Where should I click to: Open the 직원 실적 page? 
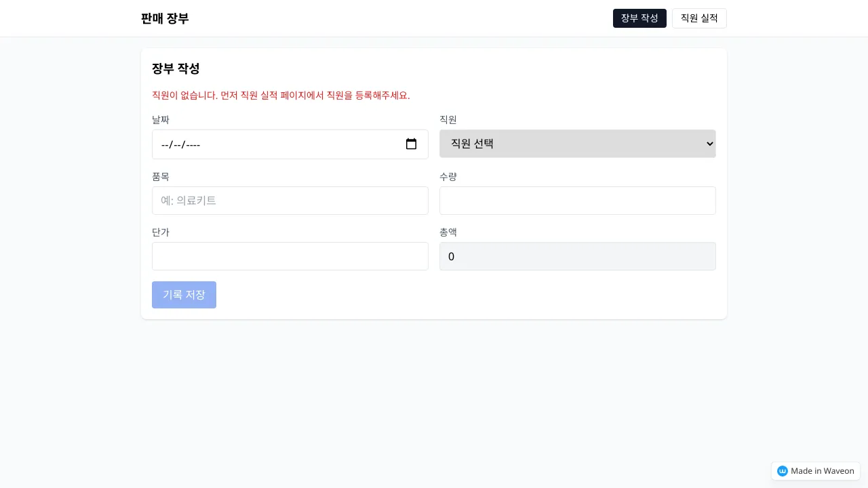(x=699, y=18)
